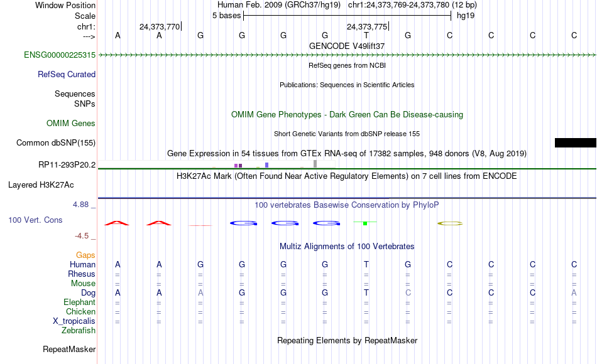Click the GENCODE V49lift37 track title

pyautogui.click(x=347, y=46)
